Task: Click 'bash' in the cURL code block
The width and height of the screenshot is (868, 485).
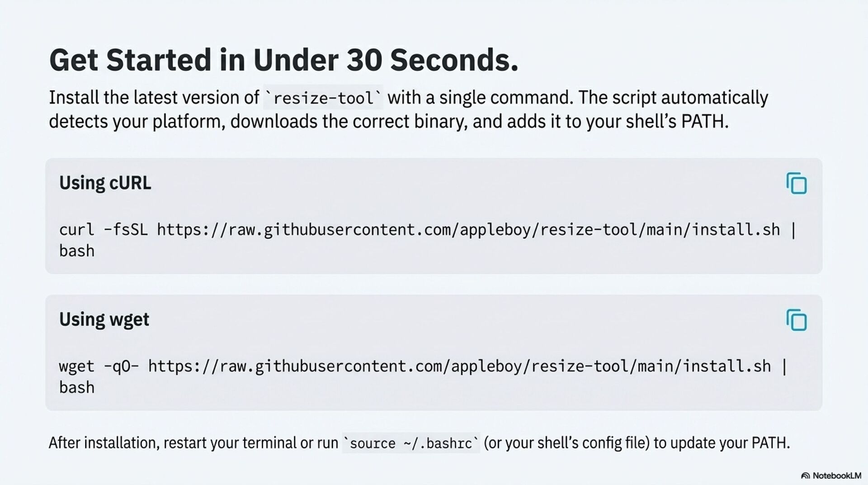Action: (x=77, y=251)
